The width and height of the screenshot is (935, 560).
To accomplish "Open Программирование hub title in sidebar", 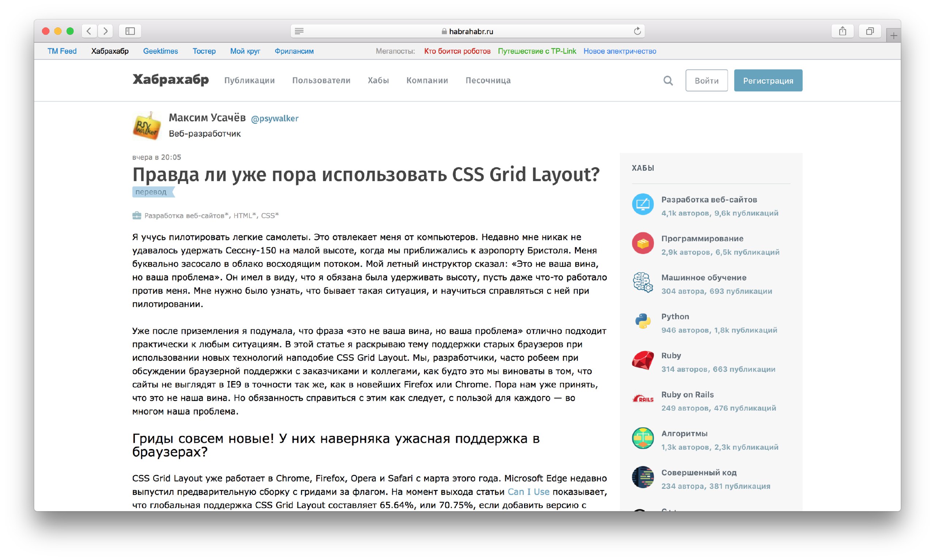I will click(702, 239).
